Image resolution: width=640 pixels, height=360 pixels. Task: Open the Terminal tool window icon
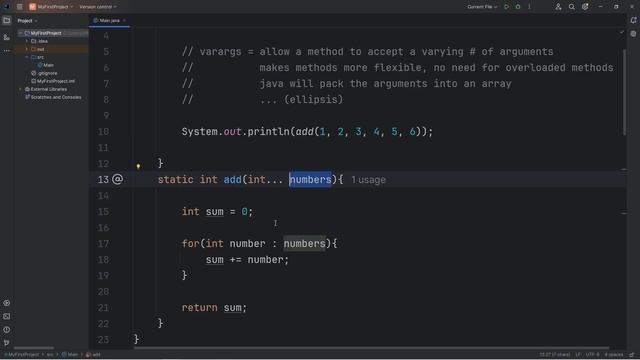click(7, 316)
